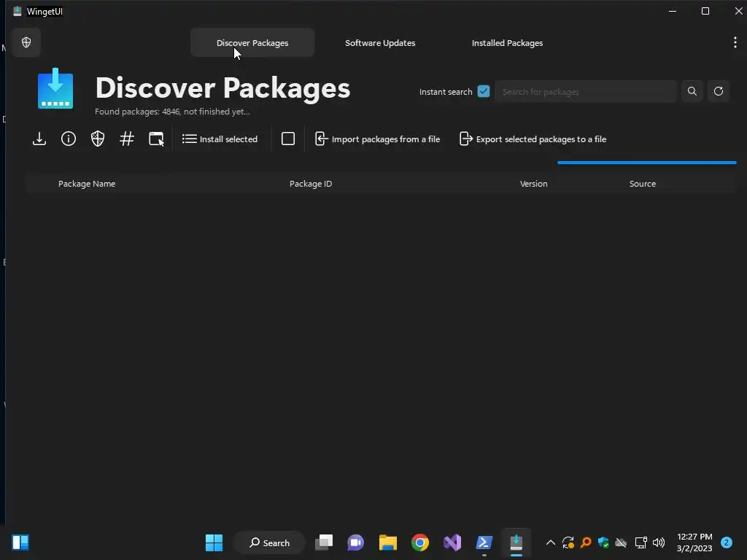The width and height of the screenshot is (747, 560).
Task: Toggle the select-all square checkbox in toolbar
Action: [x=287, y=139]
